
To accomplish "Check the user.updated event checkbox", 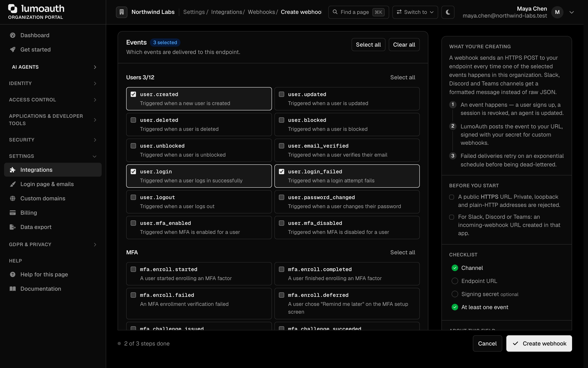I will [x=281, y=94].
